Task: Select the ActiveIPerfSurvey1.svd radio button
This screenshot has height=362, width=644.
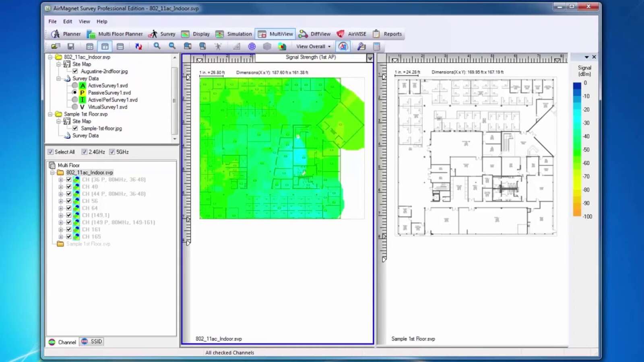Action: click(x=75, y=100)
